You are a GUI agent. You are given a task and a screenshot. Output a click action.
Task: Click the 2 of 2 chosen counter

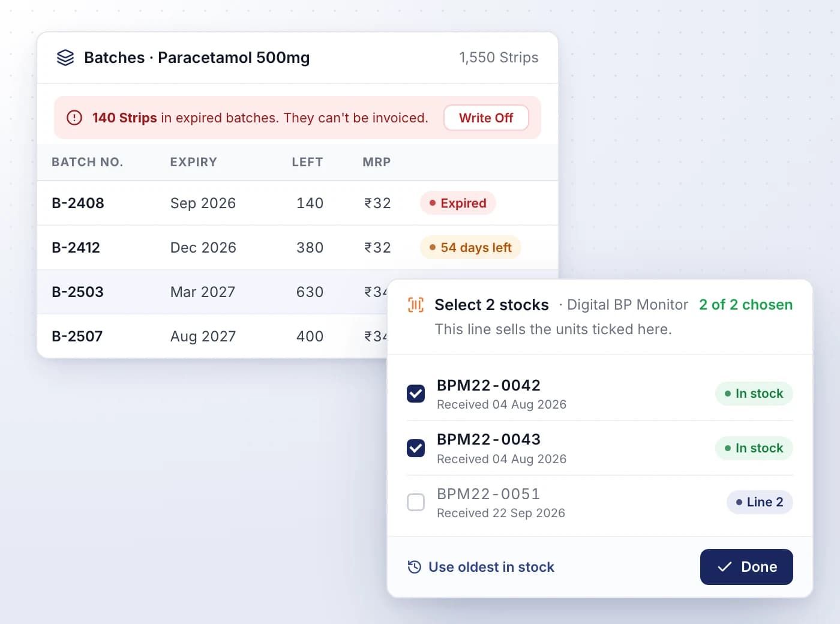pyautogui.click(x=746, y=305)
